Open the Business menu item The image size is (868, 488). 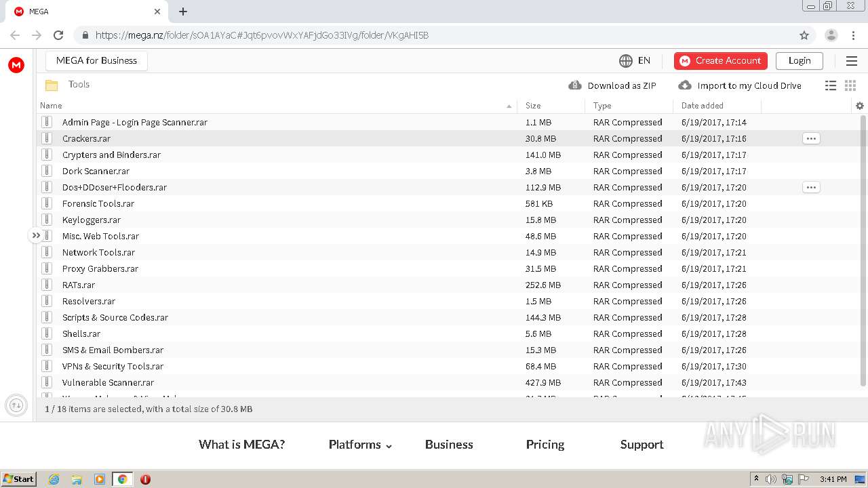(x=449, y=445)
